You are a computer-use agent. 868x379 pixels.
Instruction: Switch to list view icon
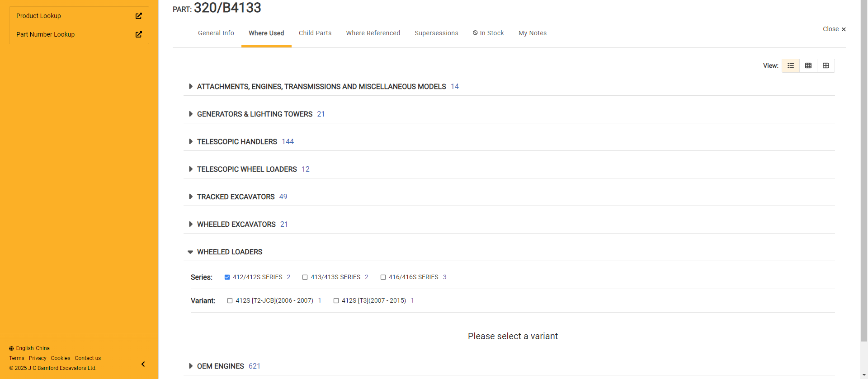[x=790, y=66]
